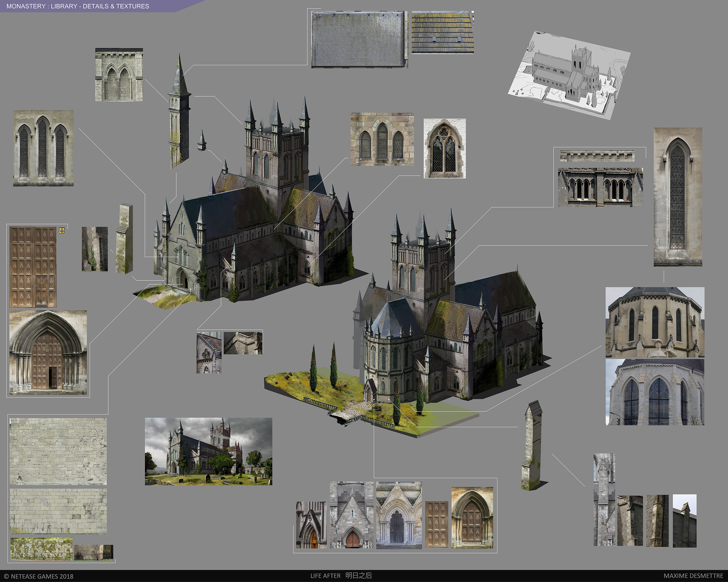Click the isolated tall spire tower element
Viewport: 728px width, 582px height.
click(x=179, y=111)
